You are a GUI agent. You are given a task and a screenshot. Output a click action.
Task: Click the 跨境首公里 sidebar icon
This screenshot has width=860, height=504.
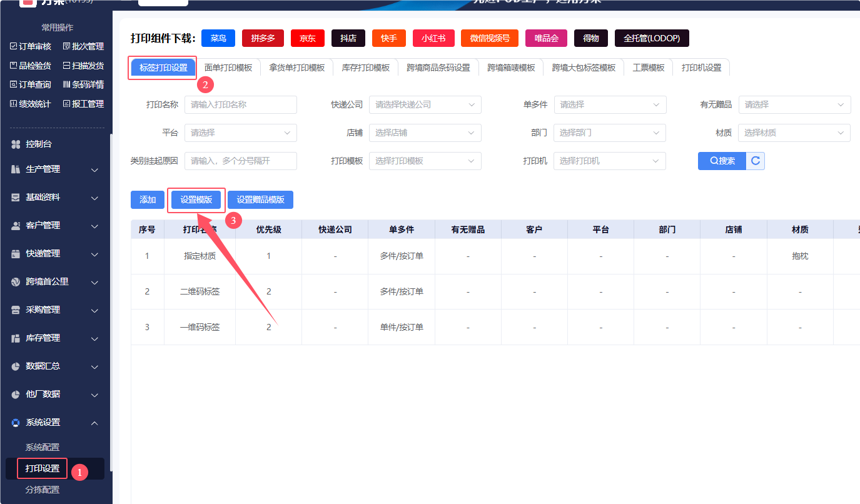pos(16,282)
